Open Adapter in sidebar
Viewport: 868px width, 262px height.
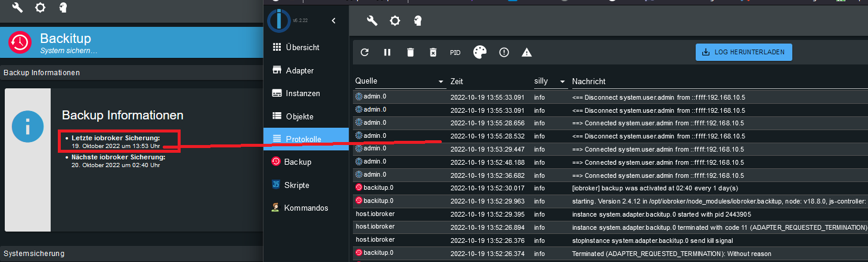coord(306,70)
